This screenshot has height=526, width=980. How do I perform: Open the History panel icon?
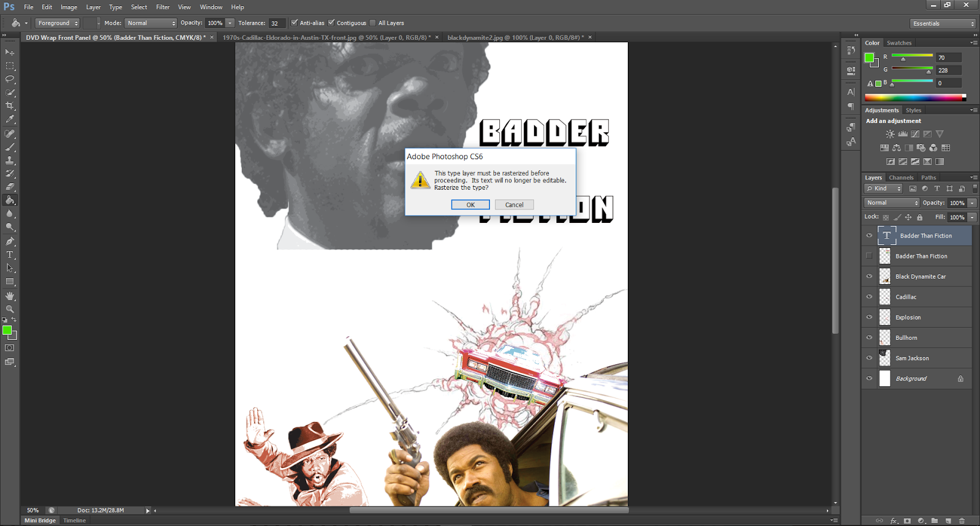pos(851,50)
